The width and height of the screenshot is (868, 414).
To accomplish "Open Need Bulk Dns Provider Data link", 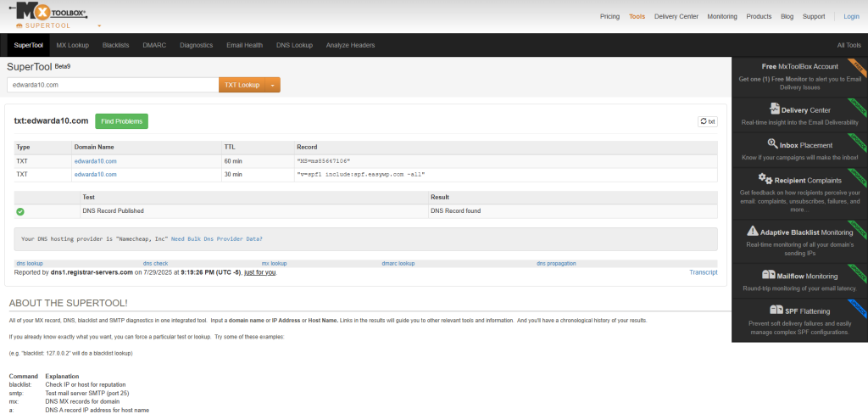I will pos(217,239).
